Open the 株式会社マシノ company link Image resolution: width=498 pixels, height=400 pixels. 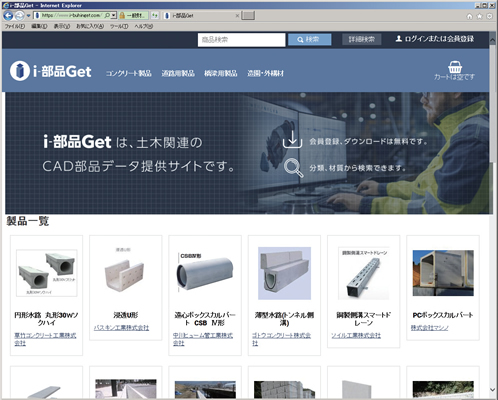pyautogui.click(x=429, y=328)
